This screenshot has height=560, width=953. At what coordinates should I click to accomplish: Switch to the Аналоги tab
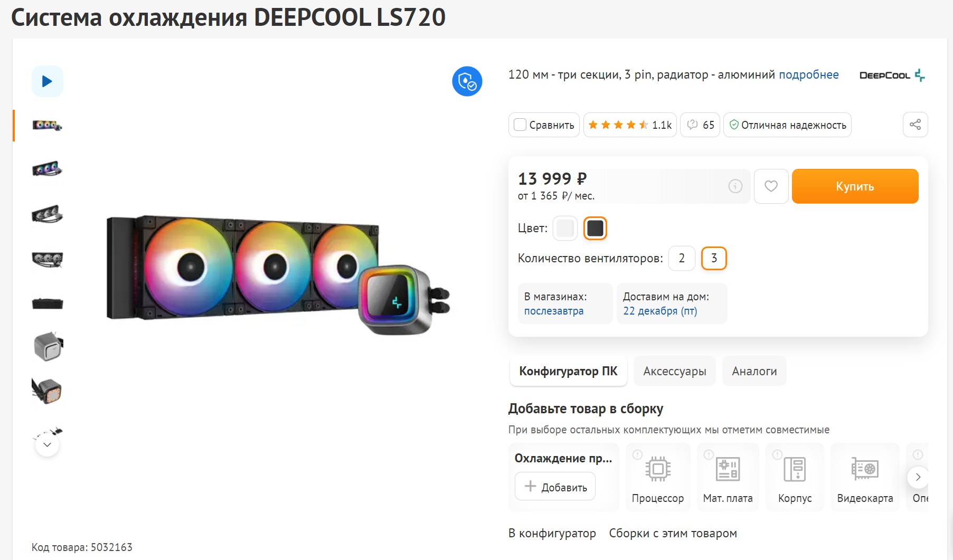pyautogui.click(x=754, y=371)
